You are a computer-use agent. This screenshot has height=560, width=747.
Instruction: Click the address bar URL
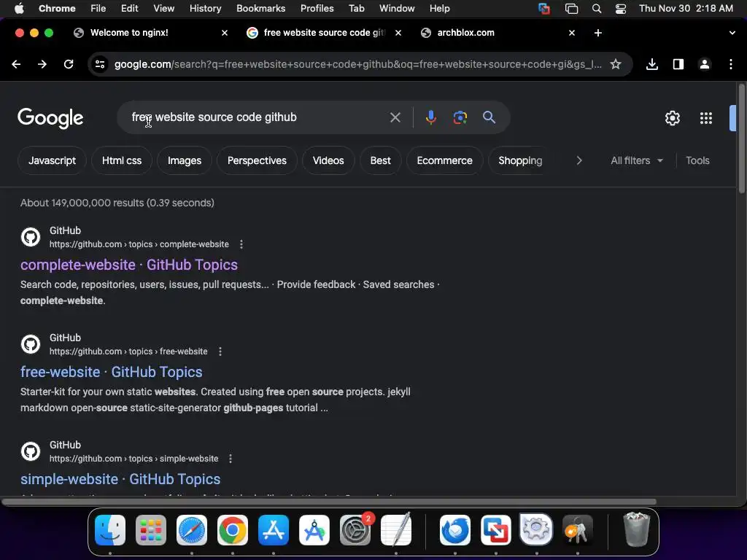click(357, 64)
